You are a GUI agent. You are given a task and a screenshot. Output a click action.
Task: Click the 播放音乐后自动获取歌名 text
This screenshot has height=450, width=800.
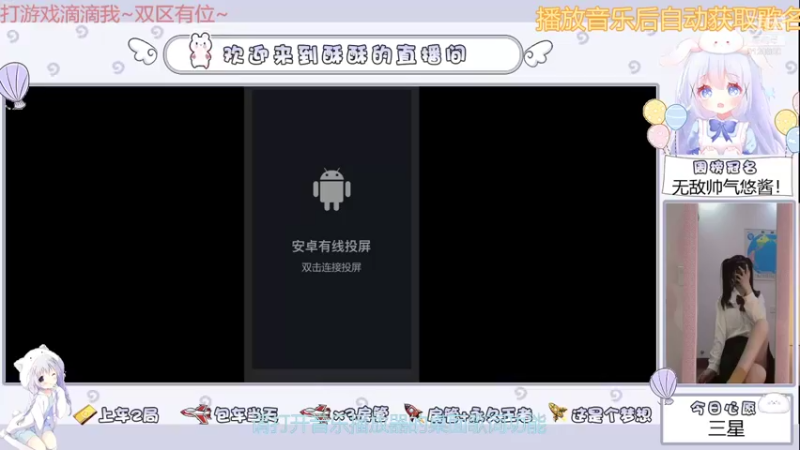(667, 19)
